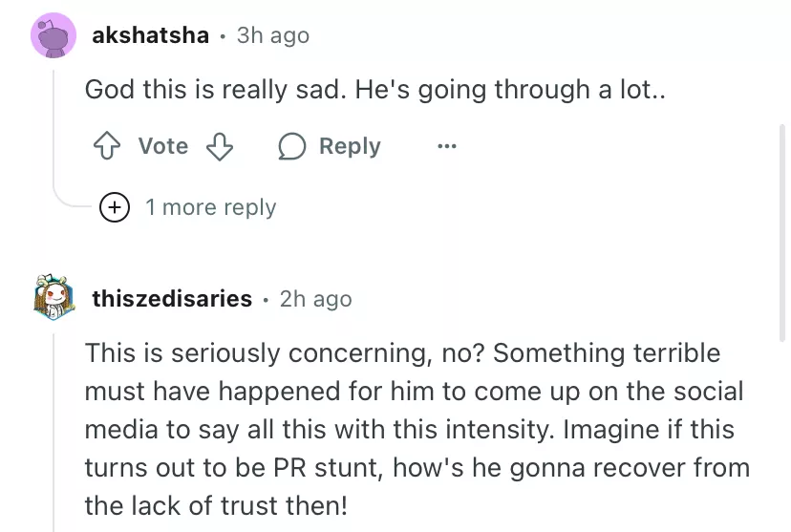Visit the thiszedisaries username profile link
This screenshot has width=791, height=532.
coord(172,299)
